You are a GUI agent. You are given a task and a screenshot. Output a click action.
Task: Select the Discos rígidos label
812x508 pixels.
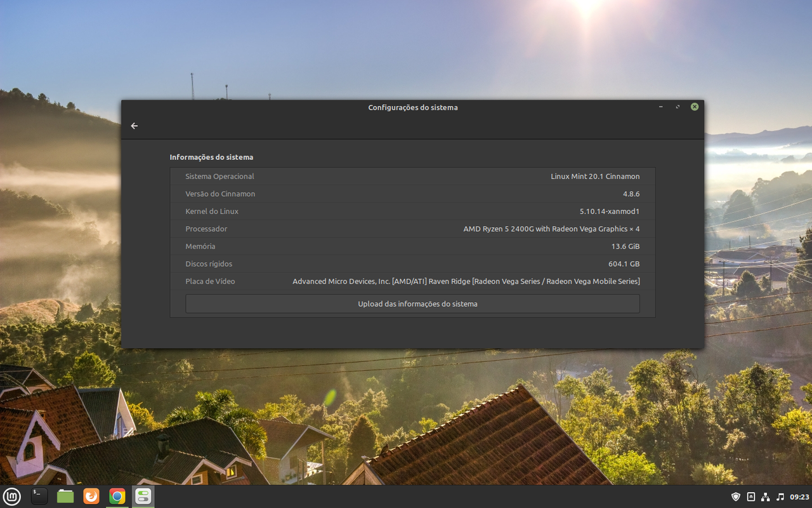pyautogui.click(x=209, y=264)
